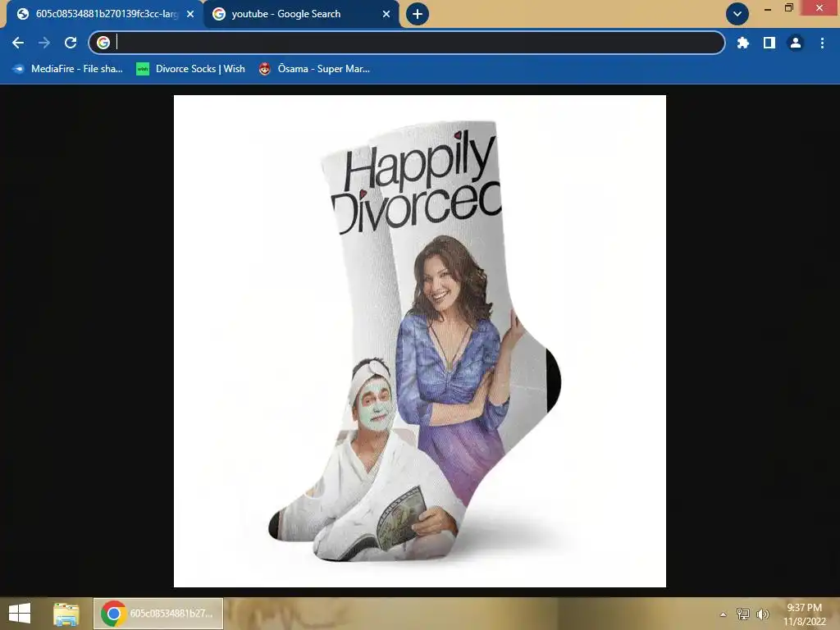Open Chrome's three-dot menu
The width and height of the screenshot is (840, 630).
click(822, 43)
